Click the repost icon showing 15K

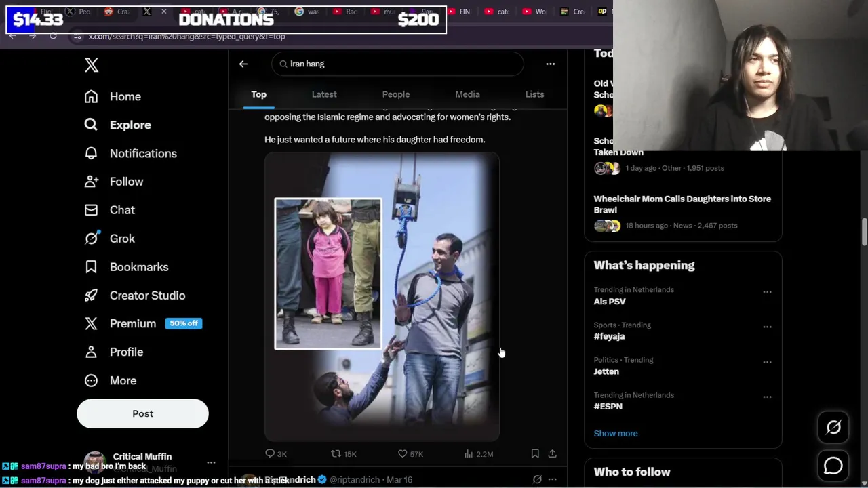[336, 453]
